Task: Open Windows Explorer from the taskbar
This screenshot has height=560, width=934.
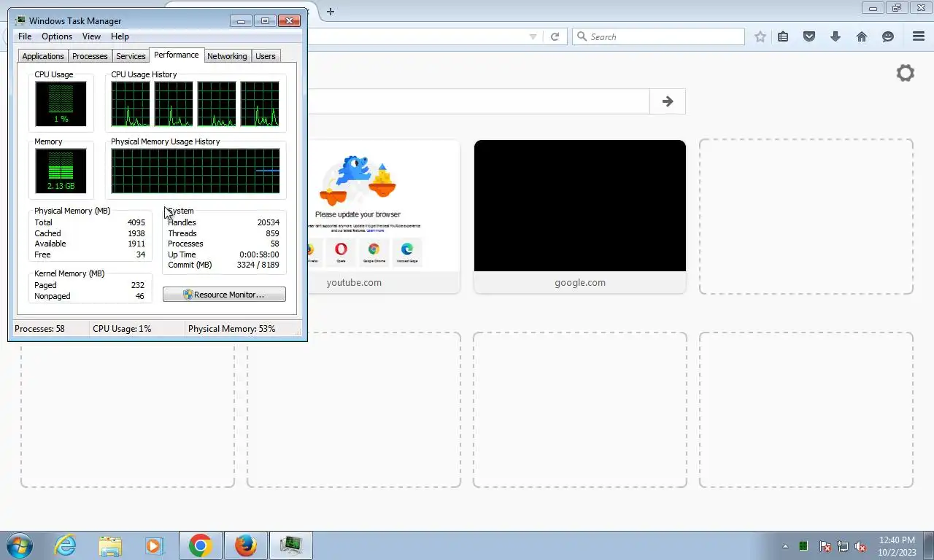Action: pos(110,545)
